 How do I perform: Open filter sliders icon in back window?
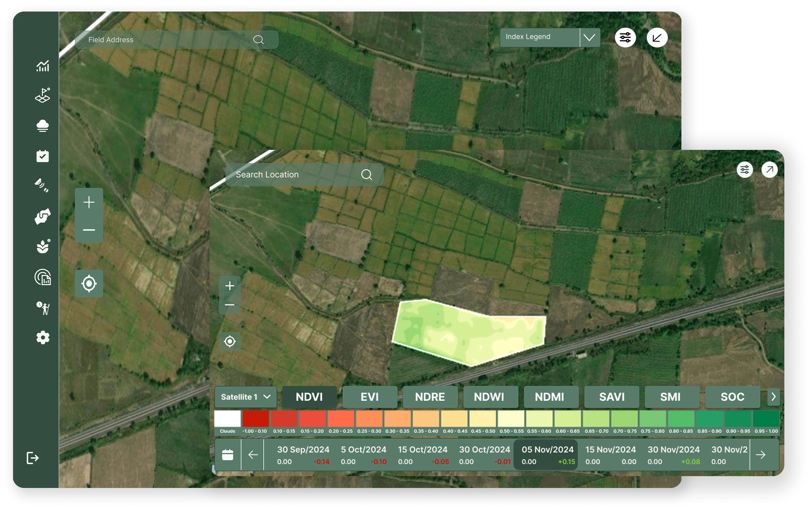[625, 37]
